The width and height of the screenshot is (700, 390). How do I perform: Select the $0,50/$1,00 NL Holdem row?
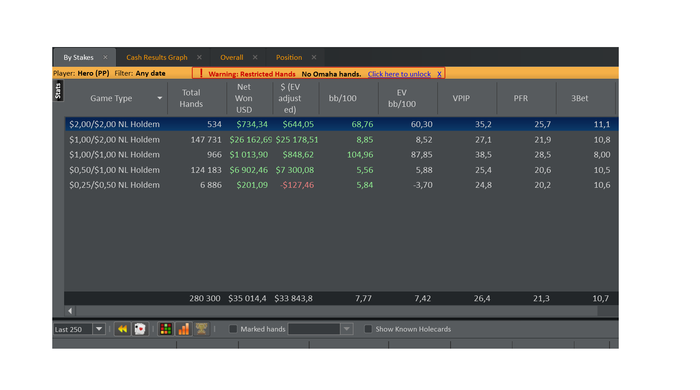point(342,170)
